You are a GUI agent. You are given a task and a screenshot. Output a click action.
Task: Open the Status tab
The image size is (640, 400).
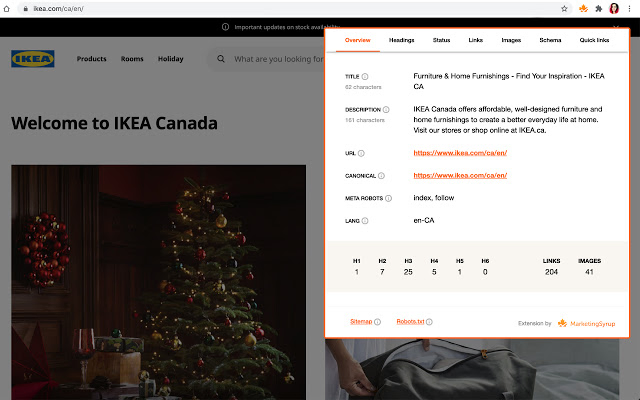(x=441, y=40)
